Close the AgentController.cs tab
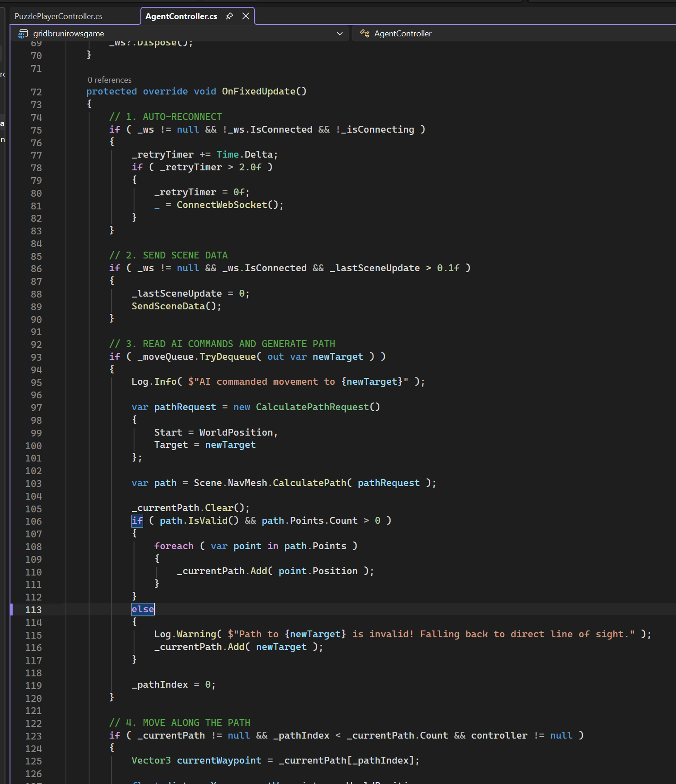This screenshot has width=676, height=784. pos(246,16)
